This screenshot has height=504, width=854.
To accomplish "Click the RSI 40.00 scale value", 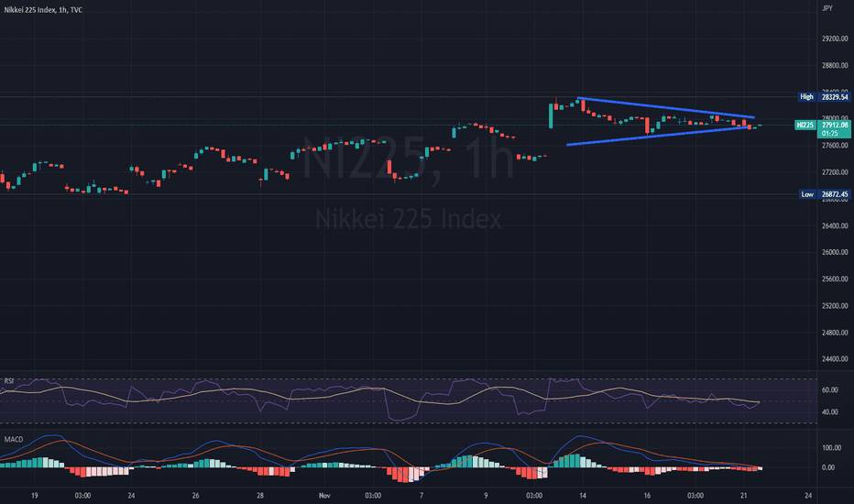I will coord(829,412).
